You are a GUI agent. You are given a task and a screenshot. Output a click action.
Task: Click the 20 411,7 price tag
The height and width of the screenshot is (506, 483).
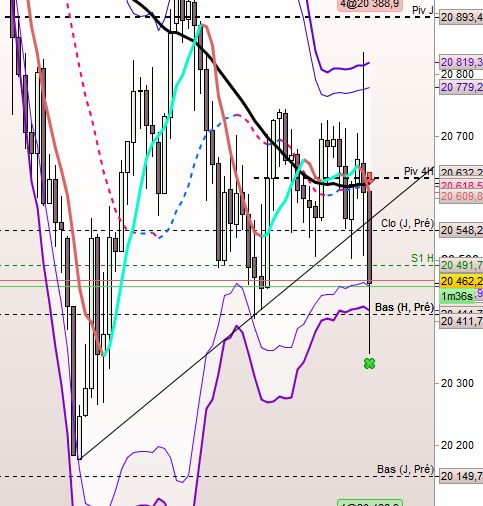(461, 321)
